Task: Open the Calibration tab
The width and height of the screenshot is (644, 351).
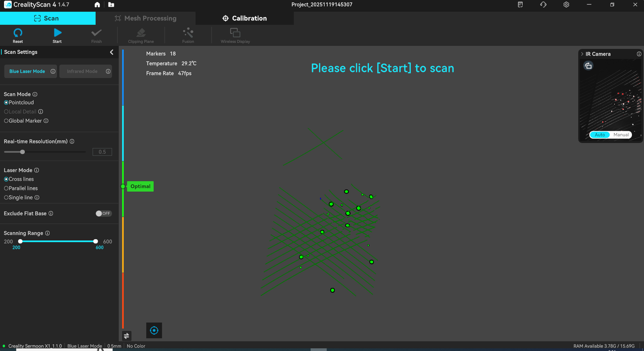Action: pos(245,18)
